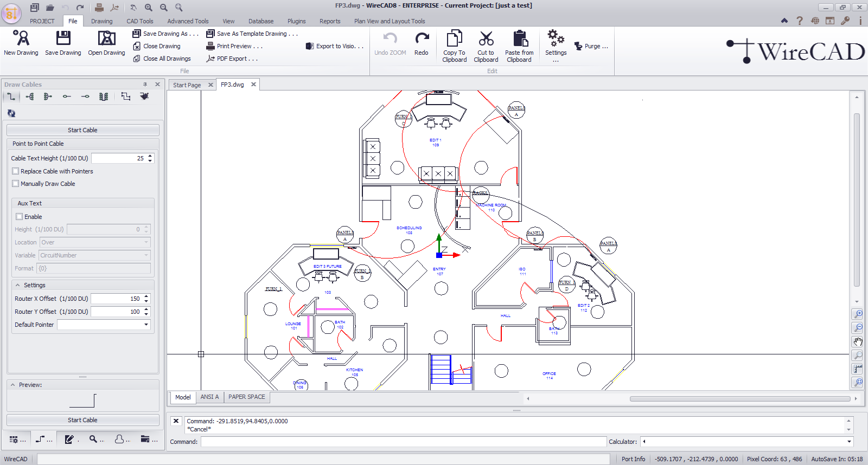Click Cut to Clipboard scissors icon
Viewport: 868px width, 465px height.
click(x=486, y=38)
